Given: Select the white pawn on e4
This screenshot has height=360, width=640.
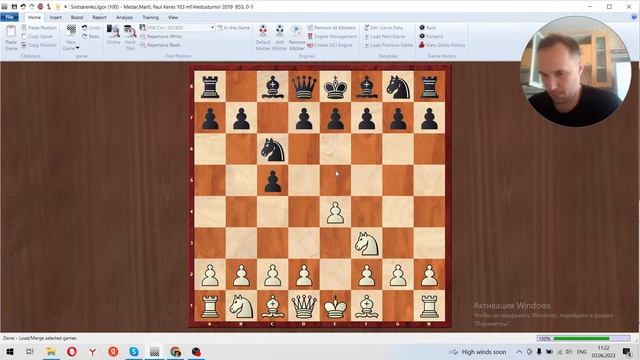Looking at the screenshot, I should [x=335, y=212].
